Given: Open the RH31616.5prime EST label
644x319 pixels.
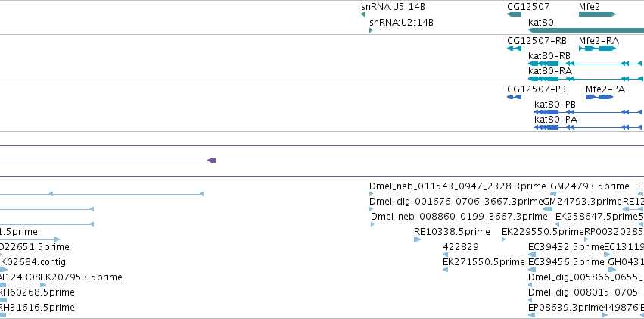Looking at the screenshot, I should pos(37,307).
